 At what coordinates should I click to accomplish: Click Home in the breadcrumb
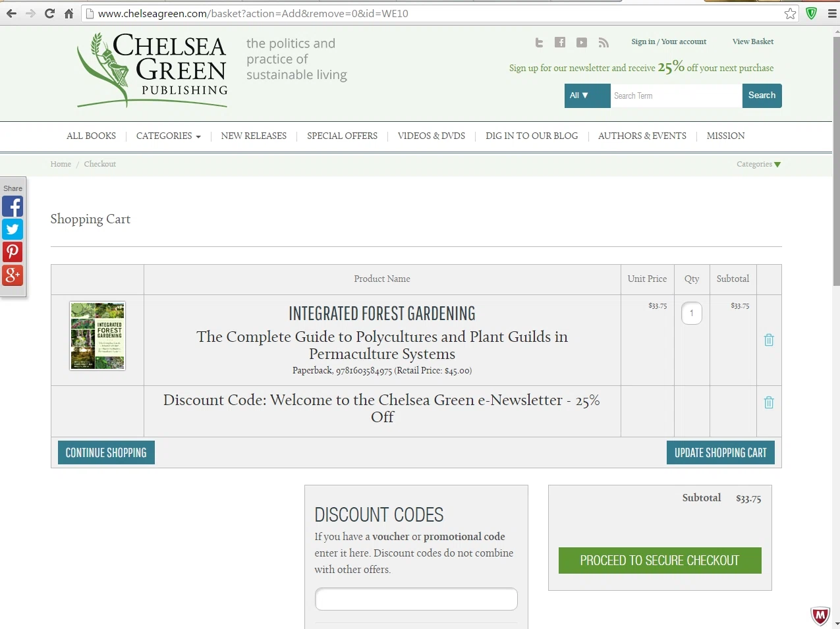(x=61, y=164)
